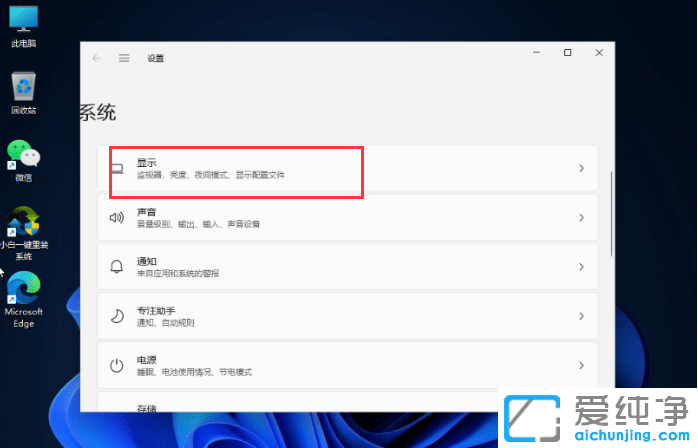Click the 系统 page heading
This screenshot has height=448, width=698.
[x=98, y=112]
